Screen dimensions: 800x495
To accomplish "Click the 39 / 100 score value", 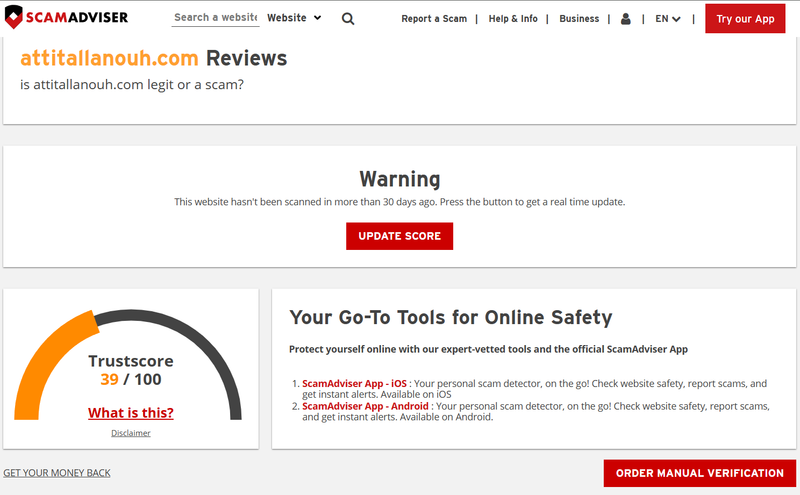I will 131,380.
